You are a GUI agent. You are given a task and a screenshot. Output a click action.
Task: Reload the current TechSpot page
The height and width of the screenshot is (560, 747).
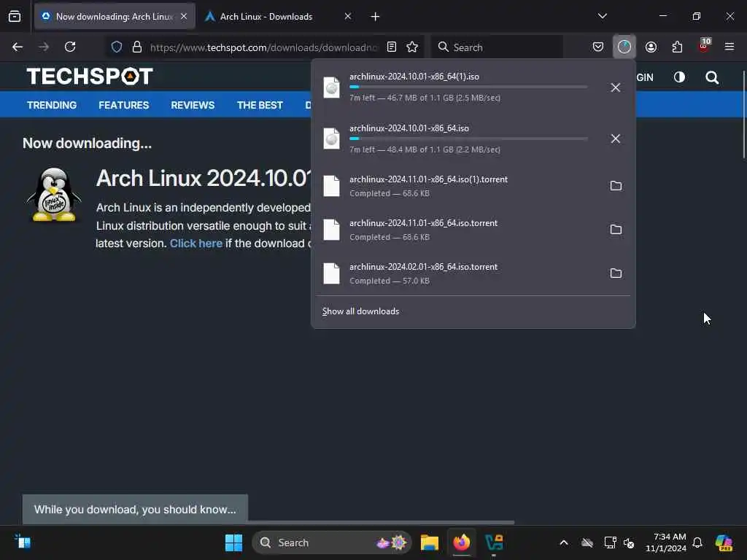[70, 47]
